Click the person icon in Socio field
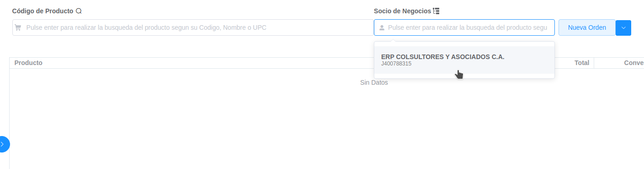The width and height of the screenshot is (644, 169). pos(382,27)
